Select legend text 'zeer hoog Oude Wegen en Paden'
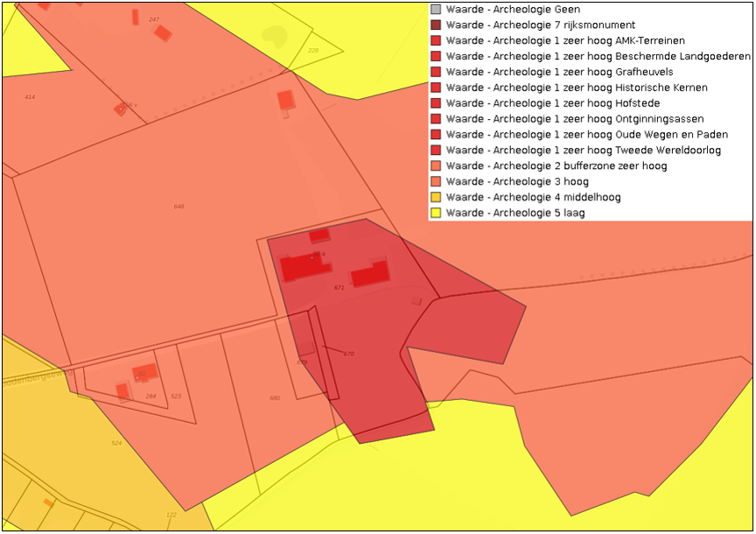The width and height of the screenshot is (756, 534). [645, 135]
